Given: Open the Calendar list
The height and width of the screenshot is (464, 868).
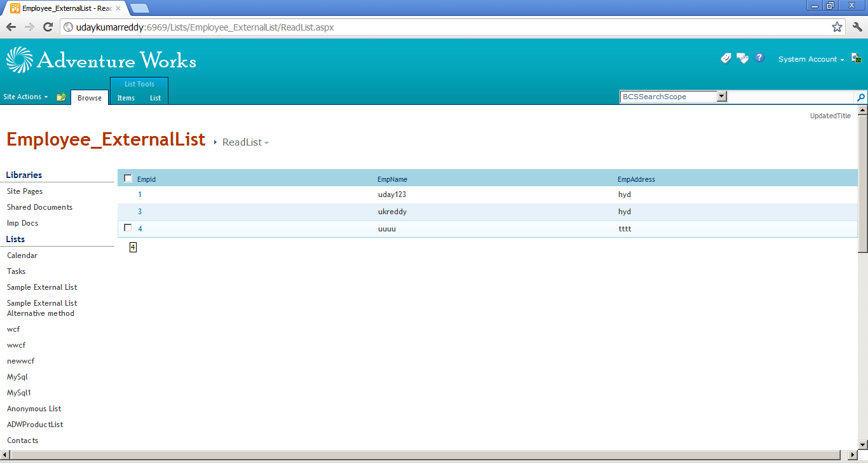Looking at the screenshot, I should coord(22,256).
